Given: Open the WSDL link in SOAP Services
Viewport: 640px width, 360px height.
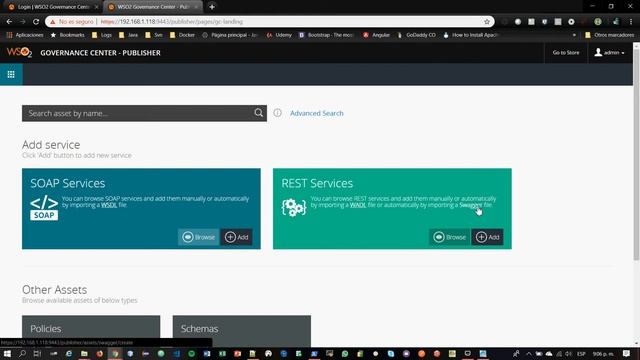Looking at the screenshot, I should pyautogui.click(x=109, y=205).
